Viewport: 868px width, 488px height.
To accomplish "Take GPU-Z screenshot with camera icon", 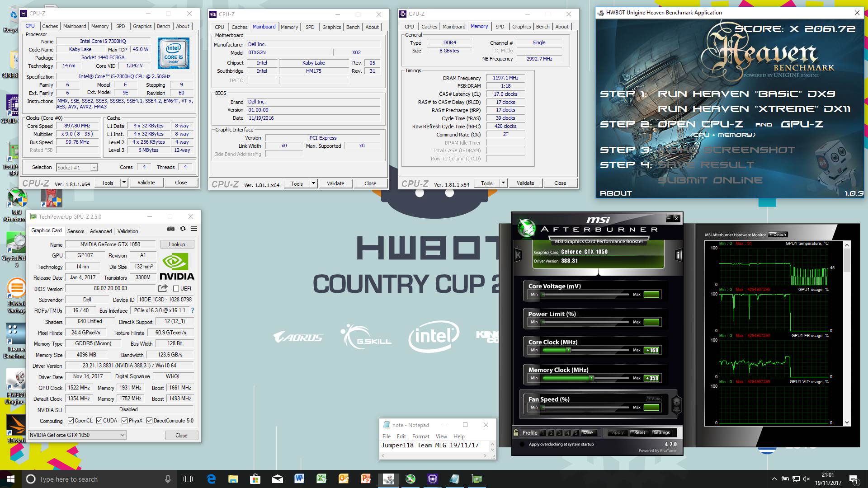I will coord(171,229).
